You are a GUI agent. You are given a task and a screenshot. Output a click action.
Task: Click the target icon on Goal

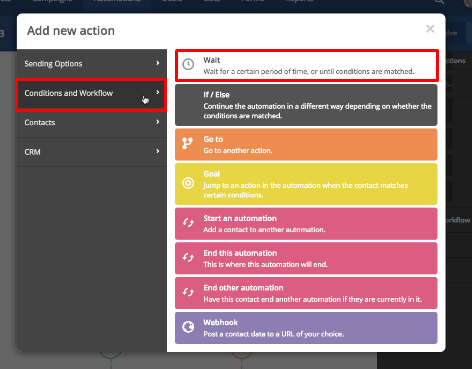tap(188, 183)
